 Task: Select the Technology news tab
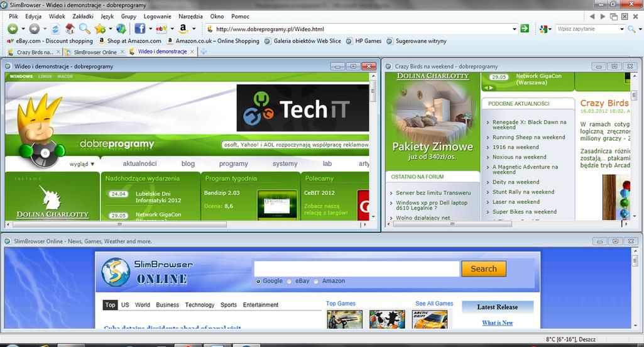[x=200, y=305]
